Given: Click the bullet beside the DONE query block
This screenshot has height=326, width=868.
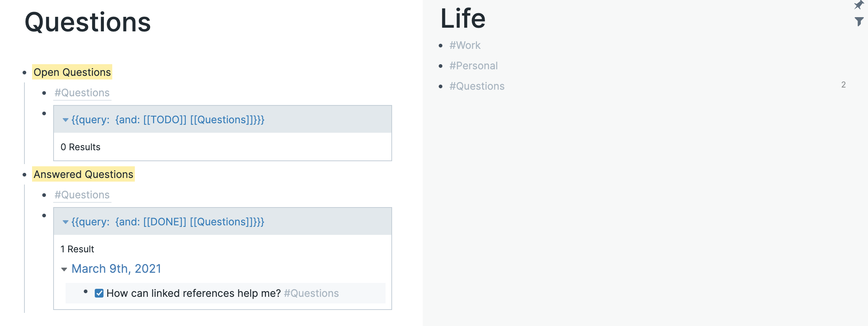Looking at the screenshot, I should pyautogui.click(x=44, y=215).
